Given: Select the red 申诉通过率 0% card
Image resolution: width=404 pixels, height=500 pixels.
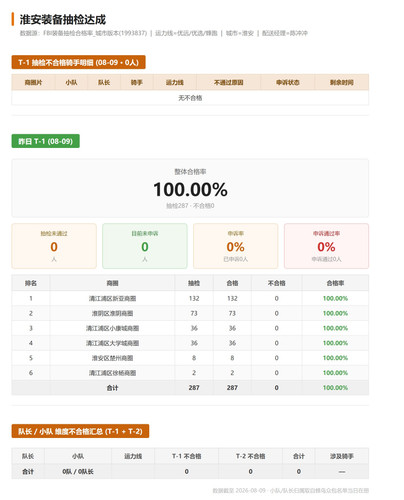Looking at the screenshot, I should pyautogui.click(x=326, y=246).
